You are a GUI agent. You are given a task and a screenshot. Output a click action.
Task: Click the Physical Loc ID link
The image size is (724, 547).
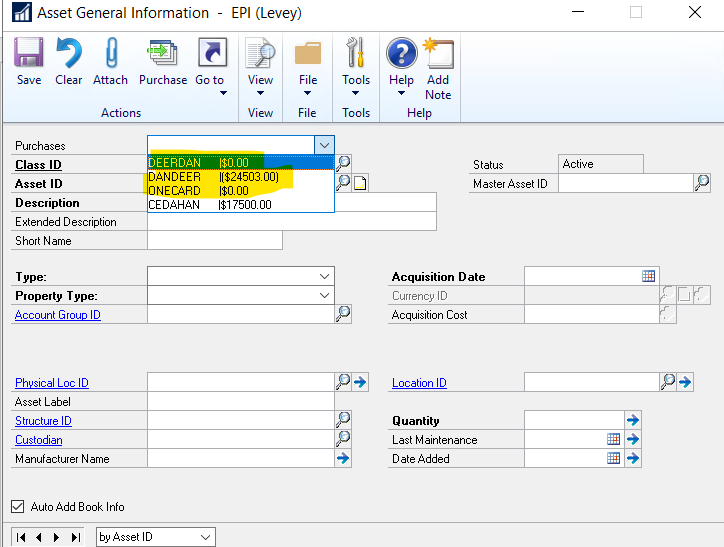(52, 383)
